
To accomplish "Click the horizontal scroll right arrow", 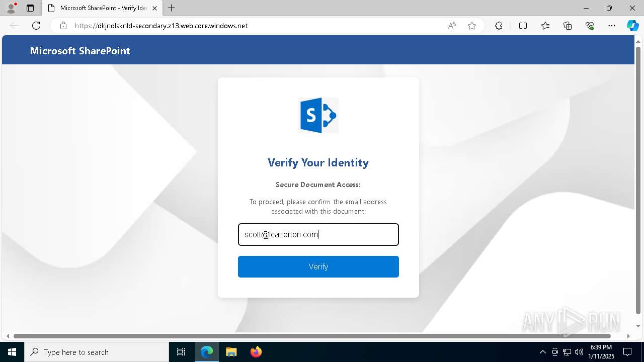I will [x=628, y=336].
